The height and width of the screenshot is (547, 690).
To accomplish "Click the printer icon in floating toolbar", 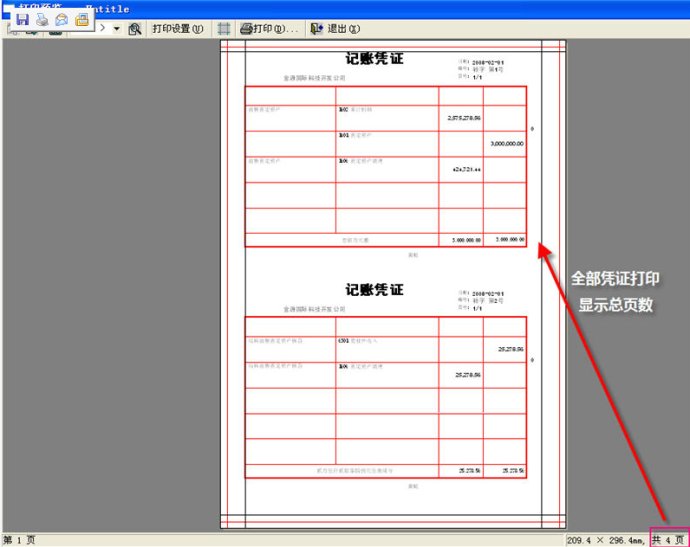I will pyautogui.click(x=42, y=19).
